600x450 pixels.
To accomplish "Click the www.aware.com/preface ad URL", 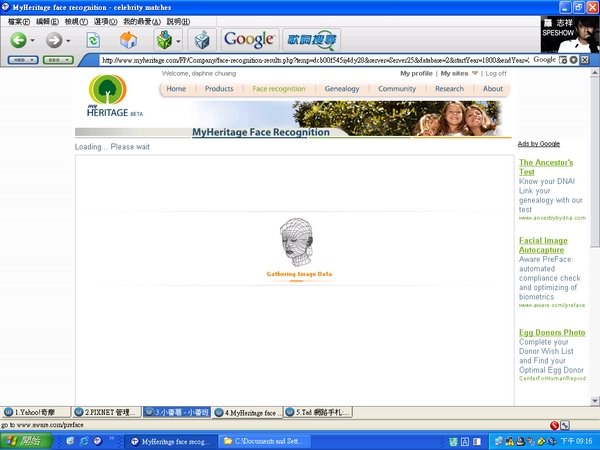I will coord(551,305).
